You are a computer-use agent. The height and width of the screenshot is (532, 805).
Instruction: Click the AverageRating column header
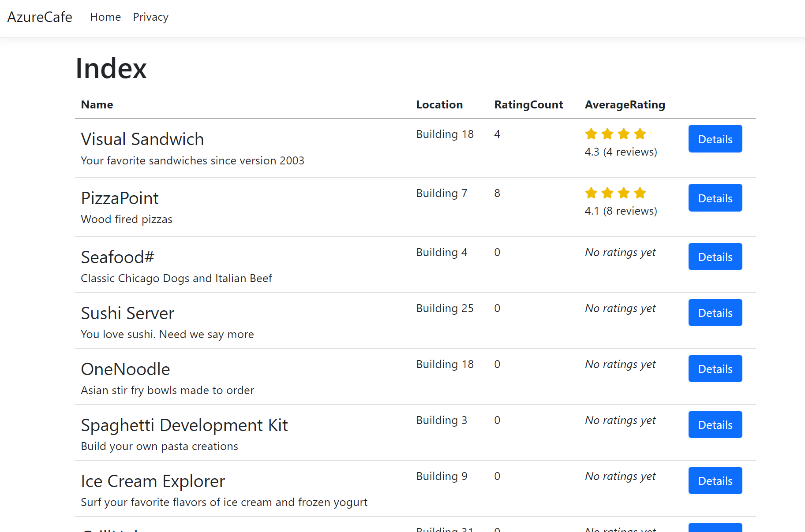pos(625,104)
